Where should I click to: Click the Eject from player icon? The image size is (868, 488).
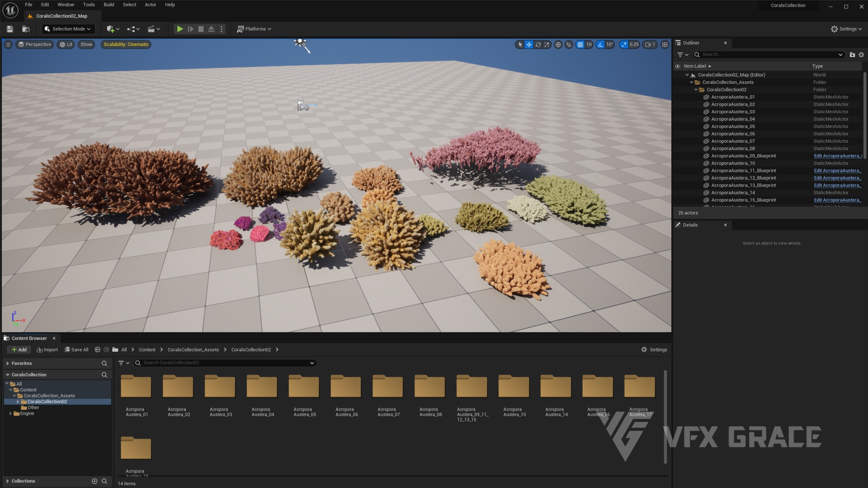211,29
